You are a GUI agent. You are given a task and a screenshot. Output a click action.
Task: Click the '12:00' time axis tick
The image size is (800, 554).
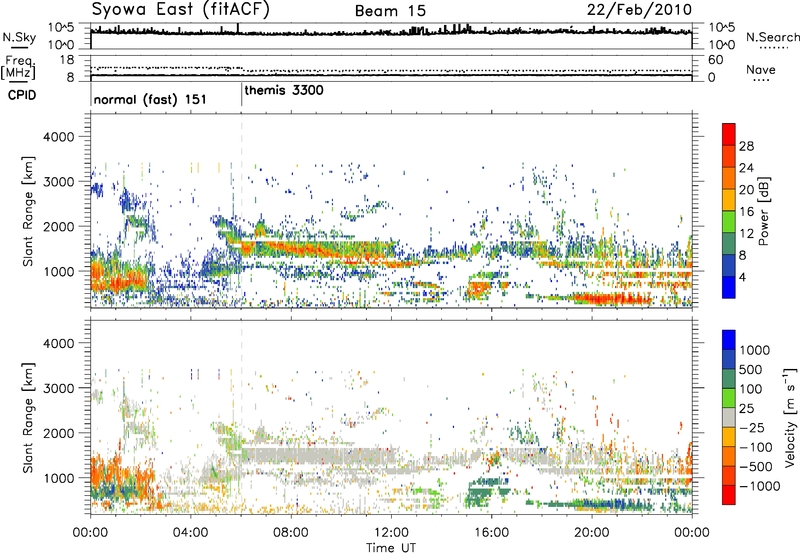pyautogui.click(x=391, y=533)
